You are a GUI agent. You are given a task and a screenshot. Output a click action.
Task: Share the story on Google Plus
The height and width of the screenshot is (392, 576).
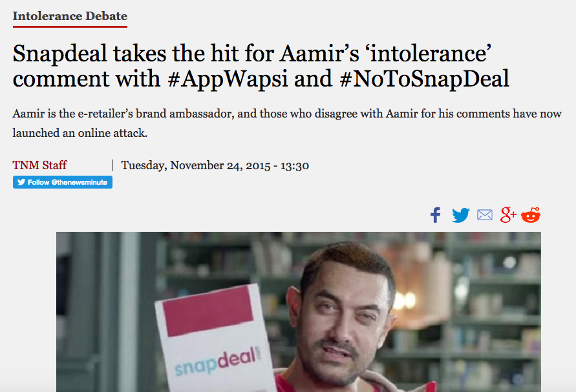click(508, 214)
